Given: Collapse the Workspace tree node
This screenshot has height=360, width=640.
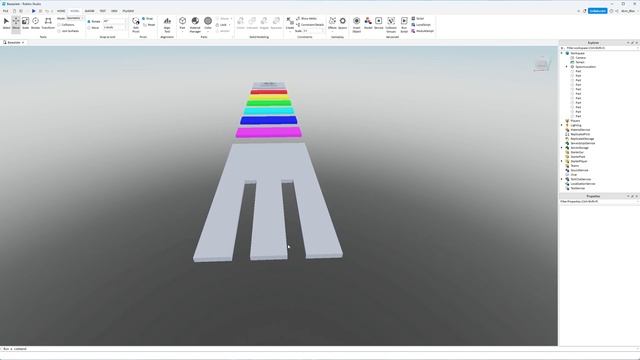Looking at the screenshot, I should 562,53.
